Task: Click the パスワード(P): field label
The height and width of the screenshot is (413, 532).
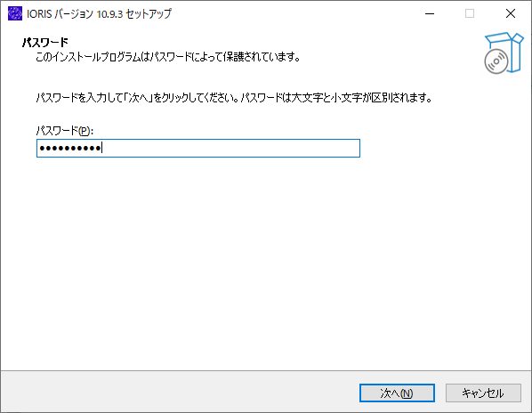Action: pos(64,131)
